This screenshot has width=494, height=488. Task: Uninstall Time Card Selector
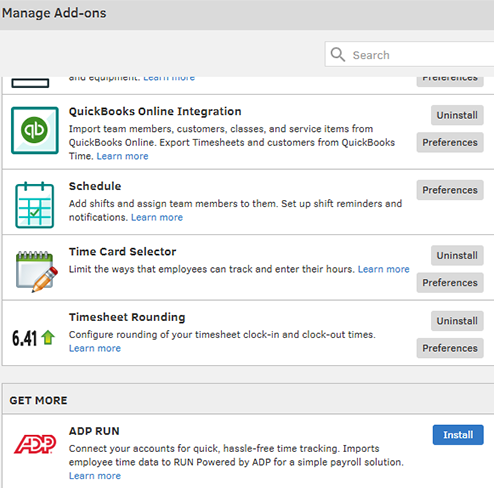(x=457, y=256)
